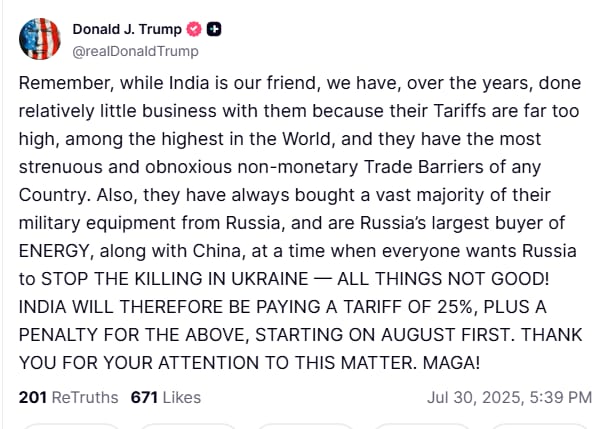View the 201 ReTruths list

tap(68, 397)
